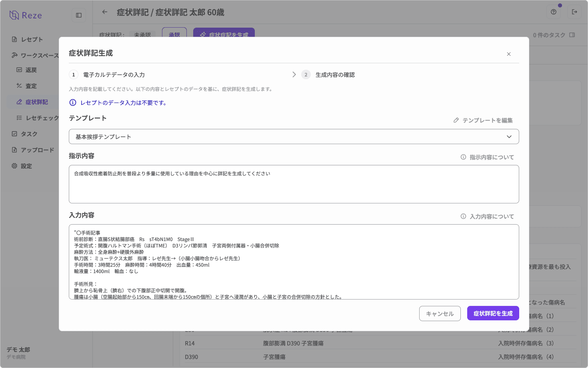Collapse the sidebar using the panel icon
The image size is (588, 368).
click(78, 14)
